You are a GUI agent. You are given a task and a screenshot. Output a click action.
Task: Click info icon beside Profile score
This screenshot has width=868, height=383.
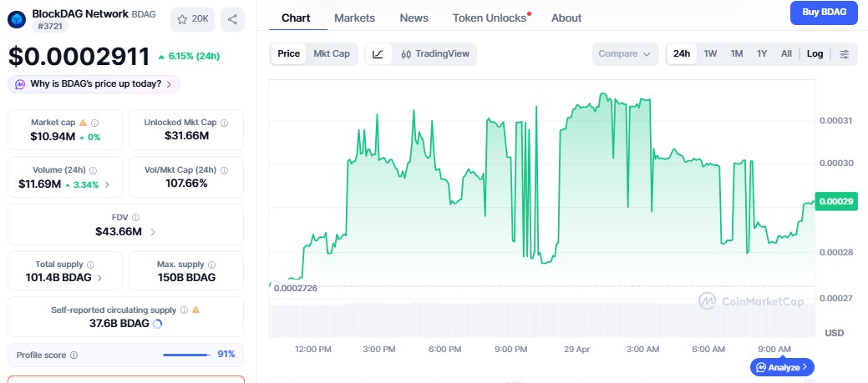click(x=74, y=355)
